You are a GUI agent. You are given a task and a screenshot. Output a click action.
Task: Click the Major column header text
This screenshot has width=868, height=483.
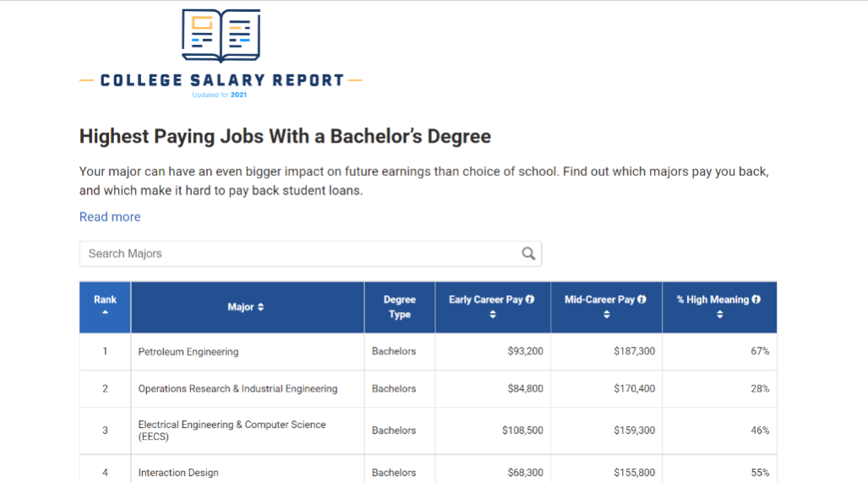click(x=241, y=307)
